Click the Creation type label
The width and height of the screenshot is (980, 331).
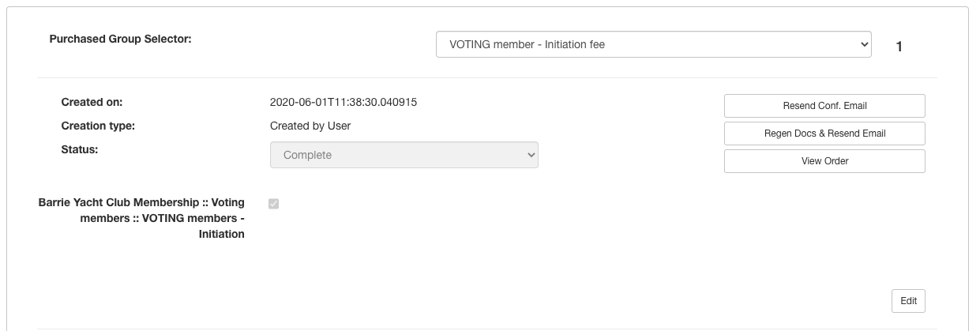pyautogui.click(x=98, y=126)
